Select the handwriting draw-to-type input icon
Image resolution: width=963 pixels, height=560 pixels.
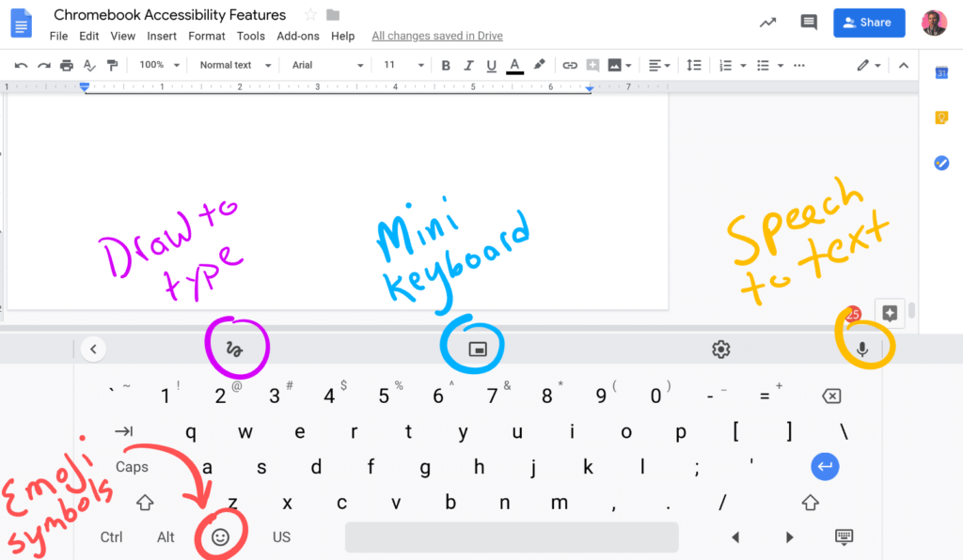[237, 348]
